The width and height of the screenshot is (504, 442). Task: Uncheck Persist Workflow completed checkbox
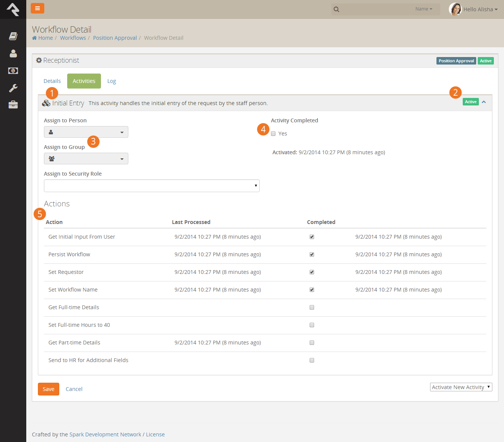click(312, 254)
